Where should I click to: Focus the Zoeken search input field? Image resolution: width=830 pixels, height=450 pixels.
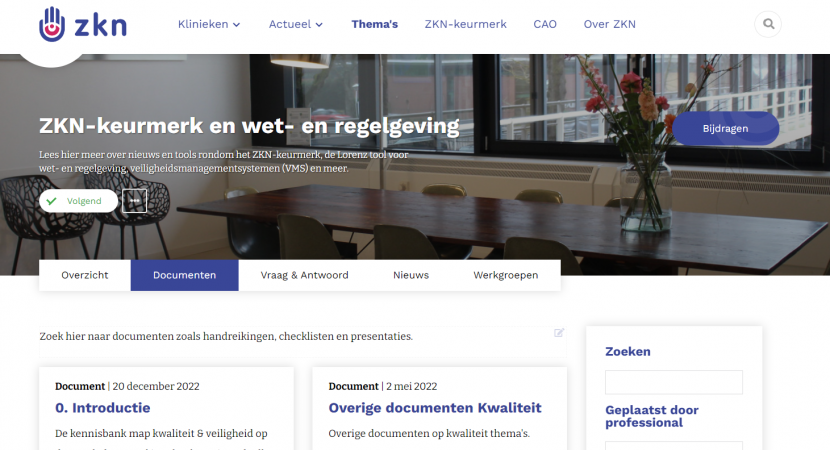[x=674, y=382]
